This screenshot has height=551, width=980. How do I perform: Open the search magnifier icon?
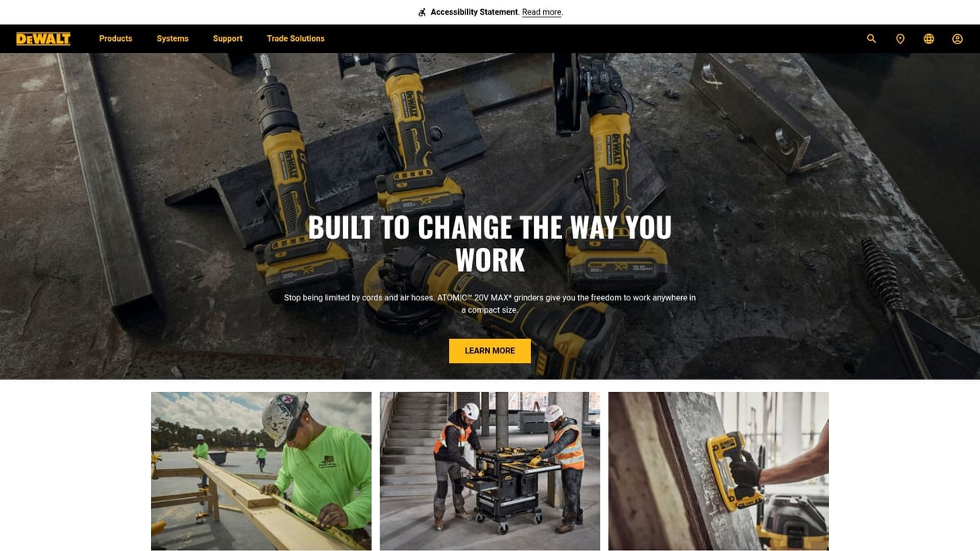[x=871, y=38]
